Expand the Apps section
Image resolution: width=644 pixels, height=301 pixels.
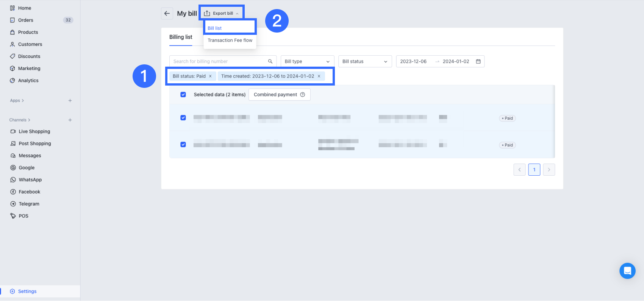17,101
